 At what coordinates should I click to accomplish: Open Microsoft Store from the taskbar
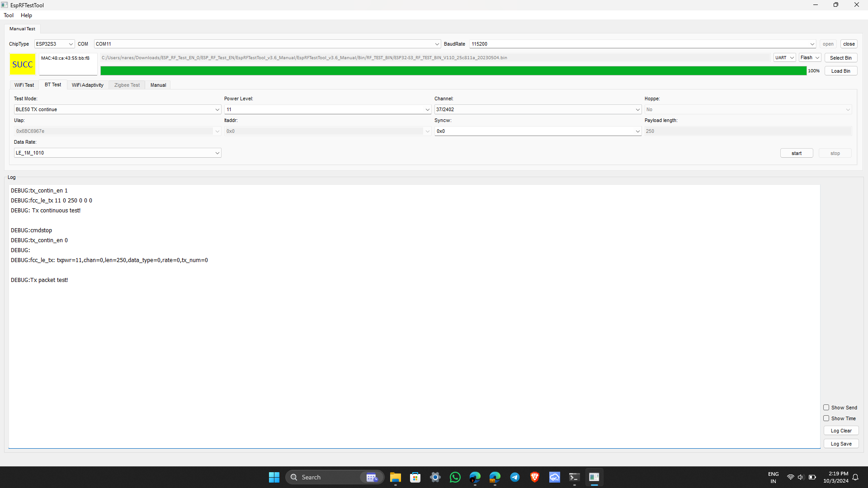(415, 477)
